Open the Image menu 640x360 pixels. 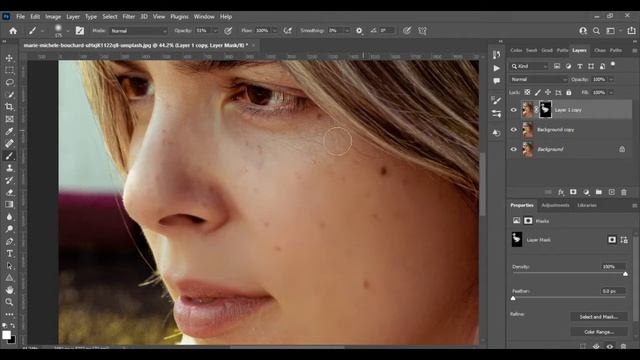click(53, 17)
